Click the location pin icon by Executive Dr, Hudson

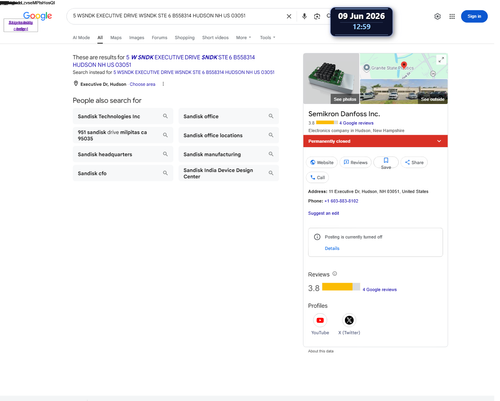[x=76, y=84]
